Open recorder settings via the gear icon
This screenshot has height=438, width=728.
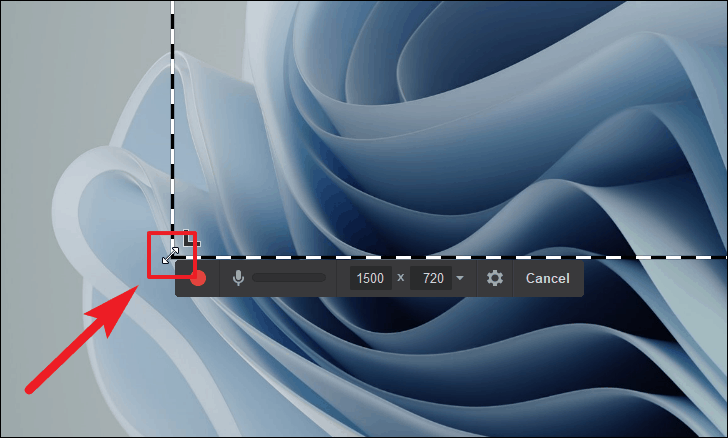click(494, 278)
